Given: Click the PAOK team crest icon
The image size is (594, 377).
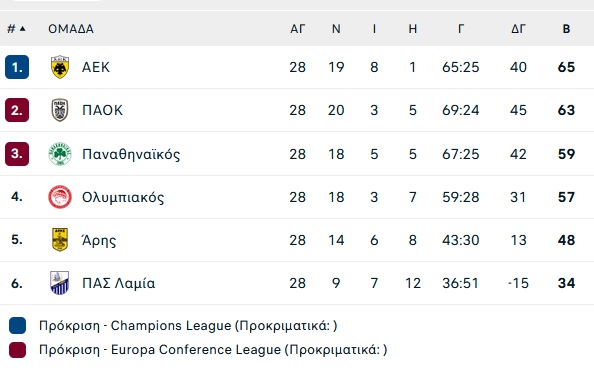Looking at the screenshot, I should [60, 110].
